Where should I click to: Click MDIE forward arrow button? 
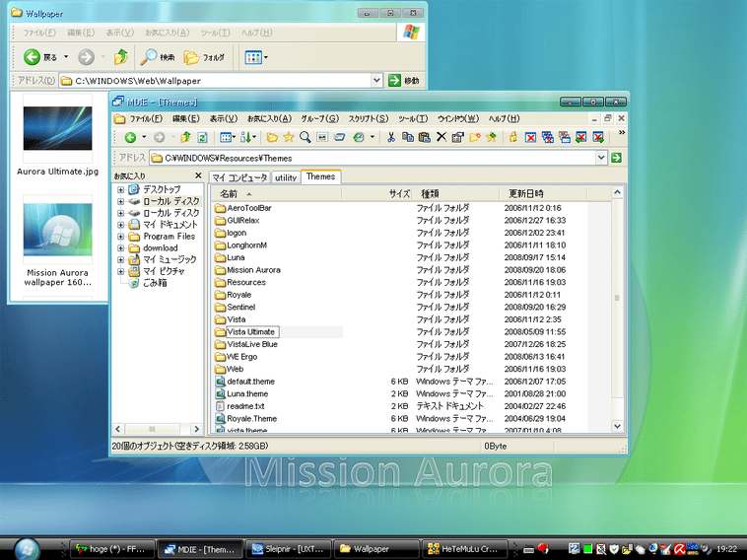pyautogui.click(x=159, y=138)
